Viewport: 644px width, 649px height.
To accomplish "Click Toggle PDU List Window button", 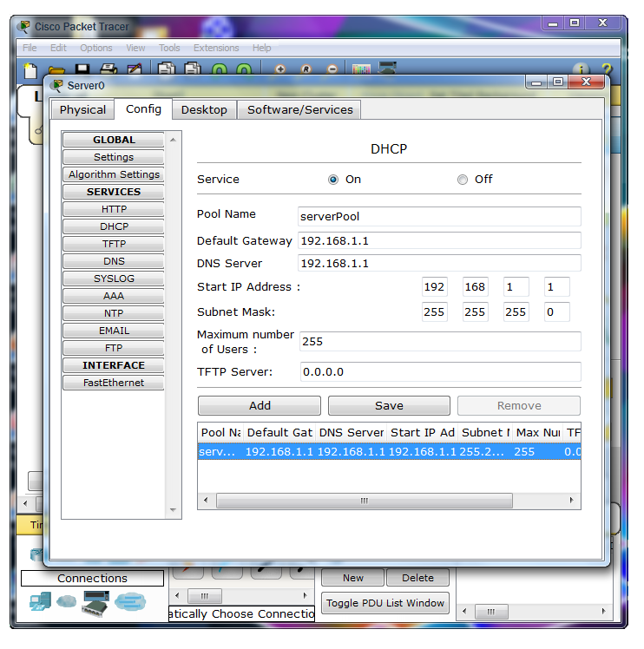I will coord(384,603).
